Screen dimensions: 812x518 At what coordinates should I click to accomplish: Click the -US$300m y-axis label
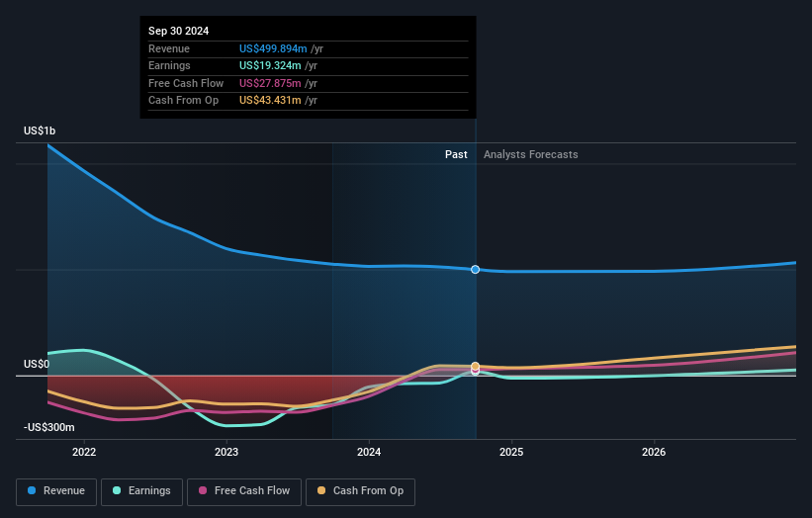48,427
